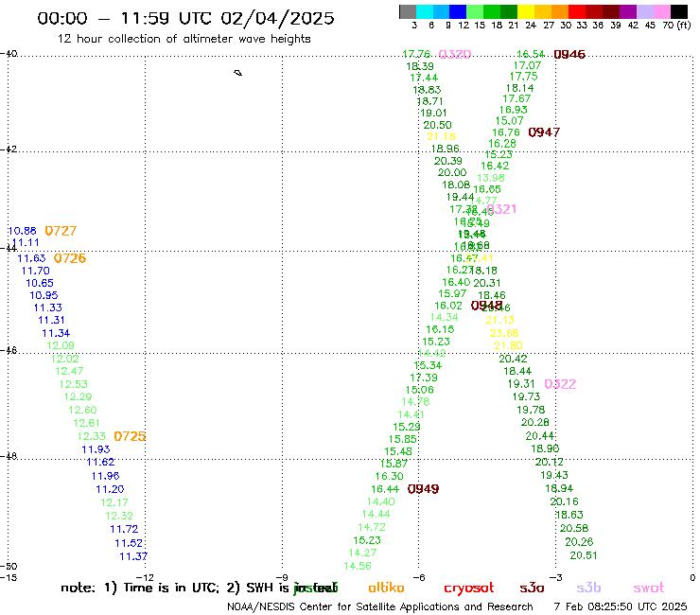Click the wave height value 14.34
Screen dimensions: 700x615
tap(445, 317)
